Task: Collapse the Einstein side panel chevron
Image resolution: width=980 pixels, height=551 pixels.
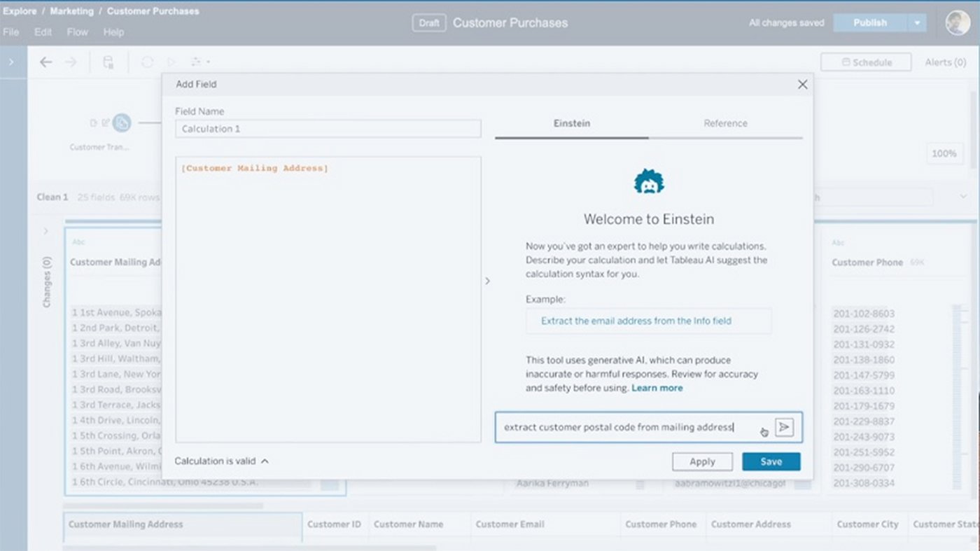Action: coord(488,281)
